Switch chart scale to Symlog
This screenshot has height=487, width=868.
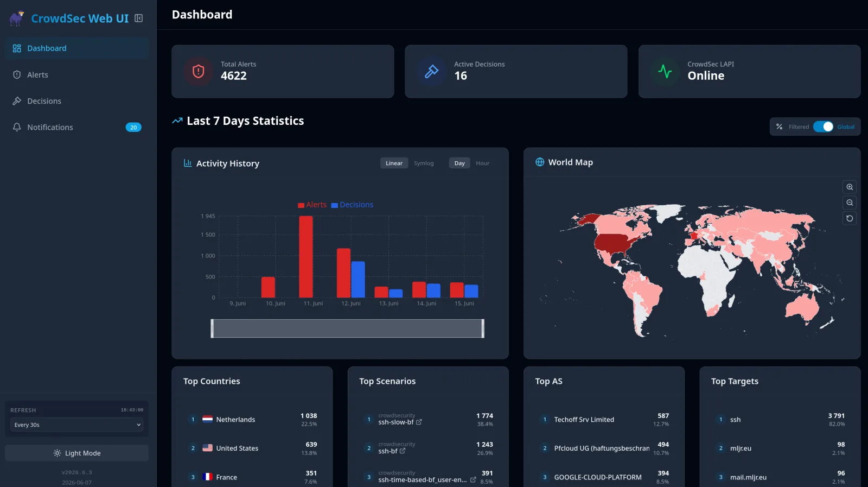tap(424, 163)
